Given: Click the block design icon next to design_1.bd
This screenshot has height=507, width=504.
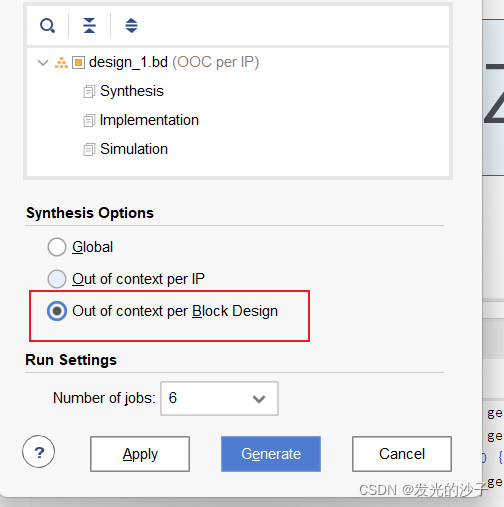Looking at the screenshot, I should (79, 63).
